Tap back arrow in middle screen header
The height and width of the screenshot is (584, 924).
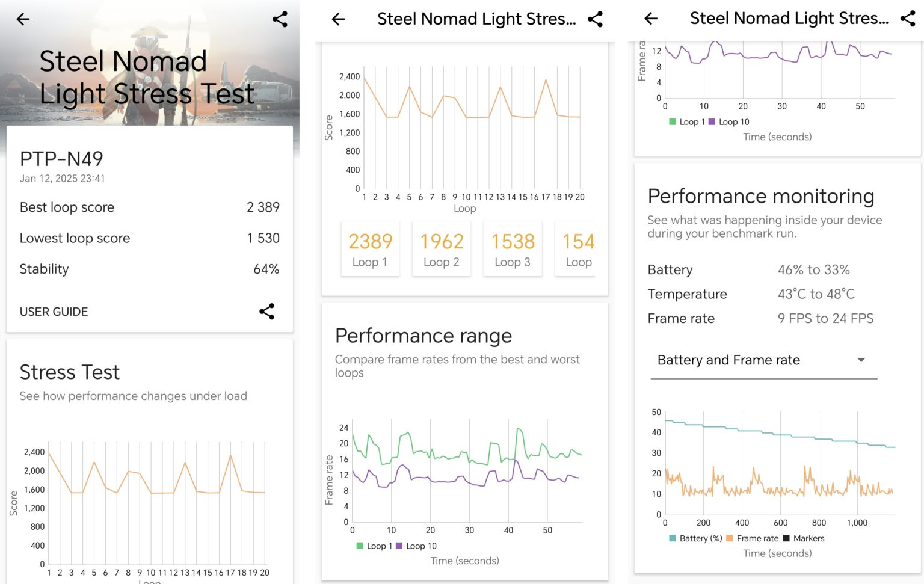tap(339, 19)
